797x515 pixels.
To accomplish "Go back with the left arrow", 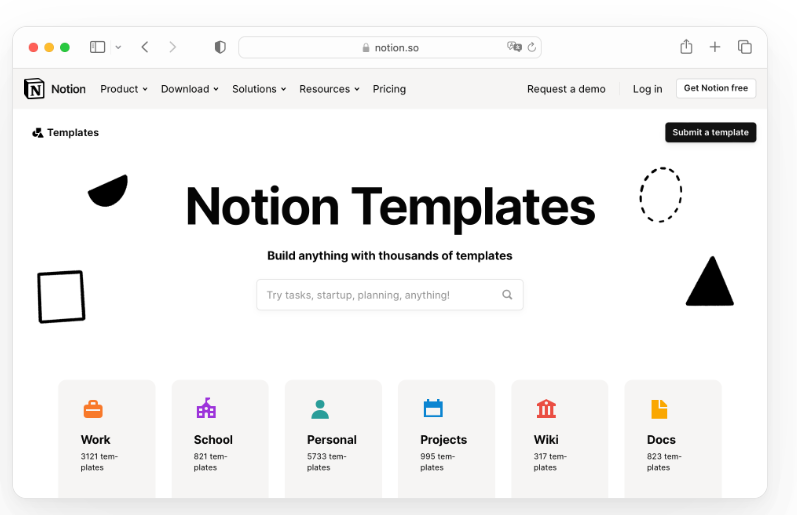I will click(x=145, y=47).
